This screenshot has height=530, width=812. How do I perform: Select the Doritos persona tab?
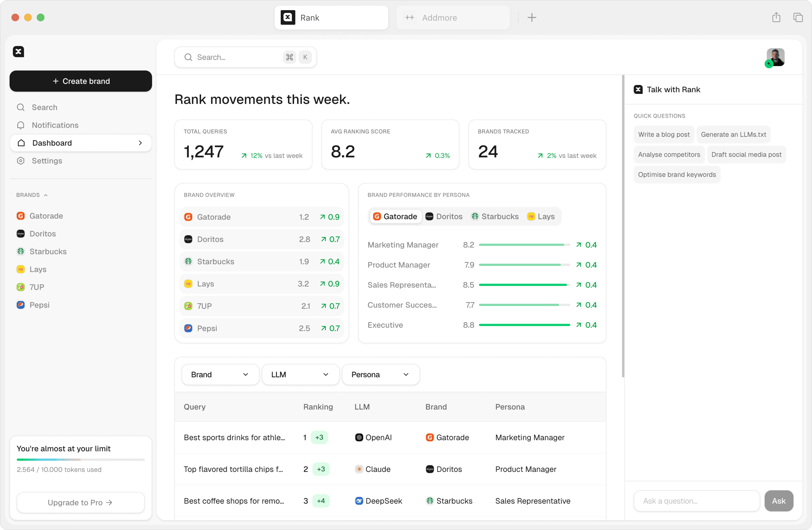tap(444, 216)
